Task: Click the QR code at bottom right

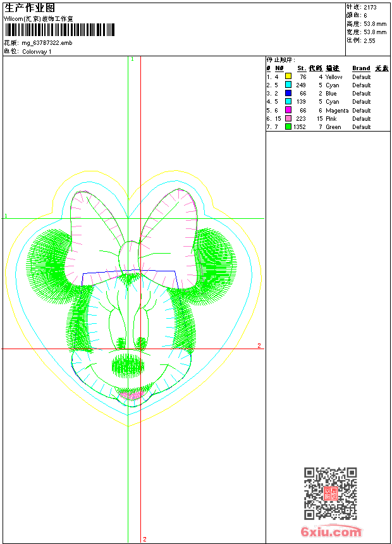Action: pos(330,493)
